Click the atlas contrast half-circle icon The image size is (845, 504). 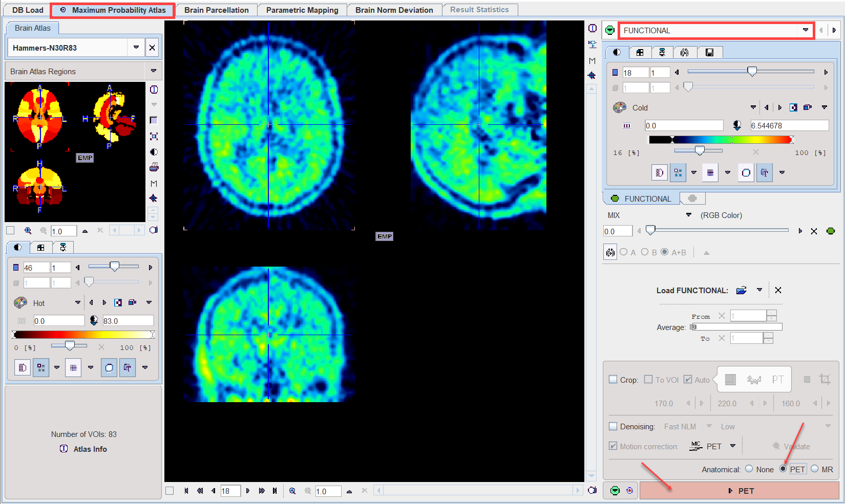pyautogui.click(x=154, y=152)
